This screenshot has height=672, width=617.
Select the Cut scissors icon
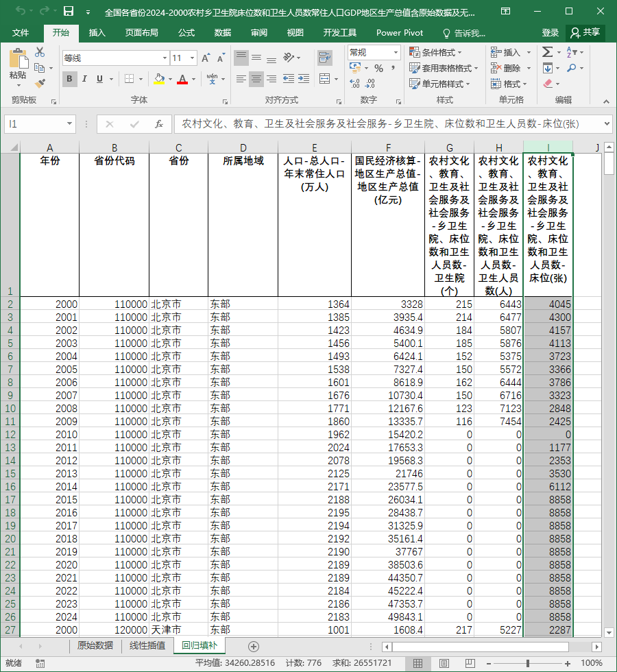40,52
